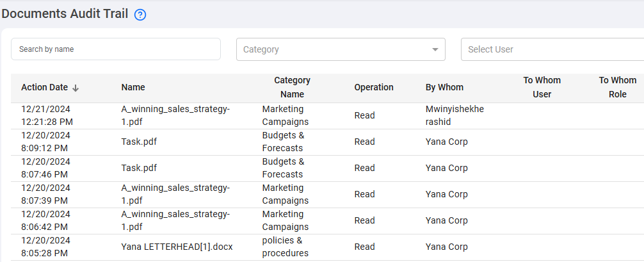Click the Action Date sort arrow
Screen dimensions: 644x262
coord(76,88)
